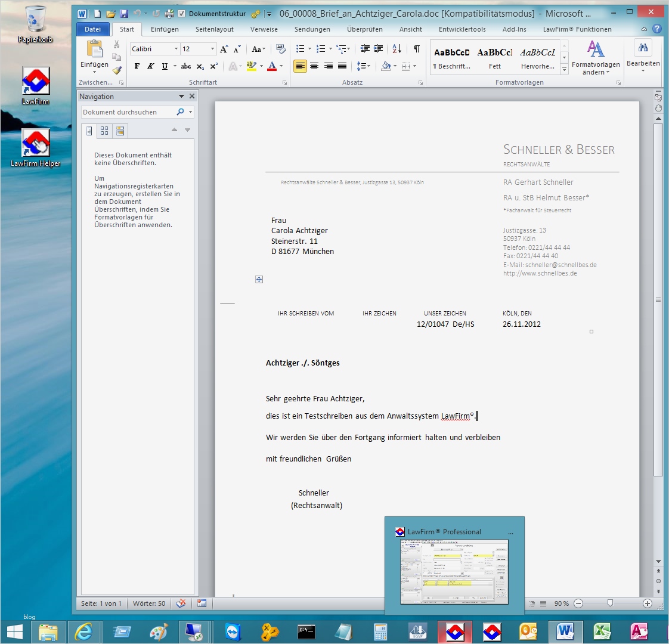
Task: Open the Seitenlayout ribbon tab
Action: click(x=214, y=29)
